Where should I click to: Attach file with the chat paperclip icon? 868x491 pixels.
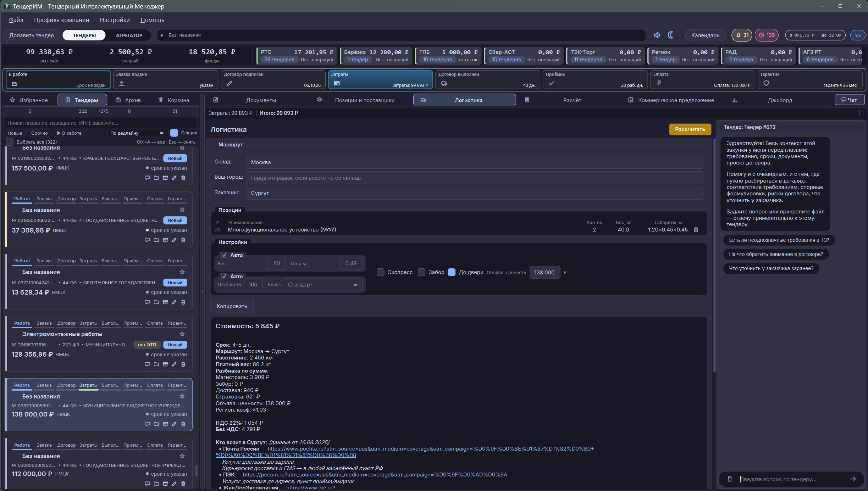(x=730, y=479)
